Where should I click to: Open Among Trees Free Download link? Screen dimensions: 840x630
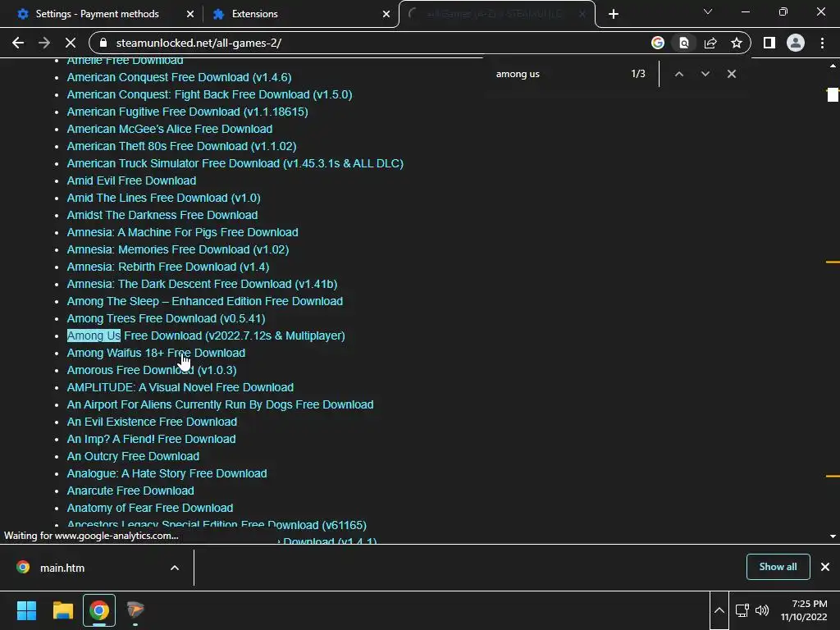click(x=166, y=318)
